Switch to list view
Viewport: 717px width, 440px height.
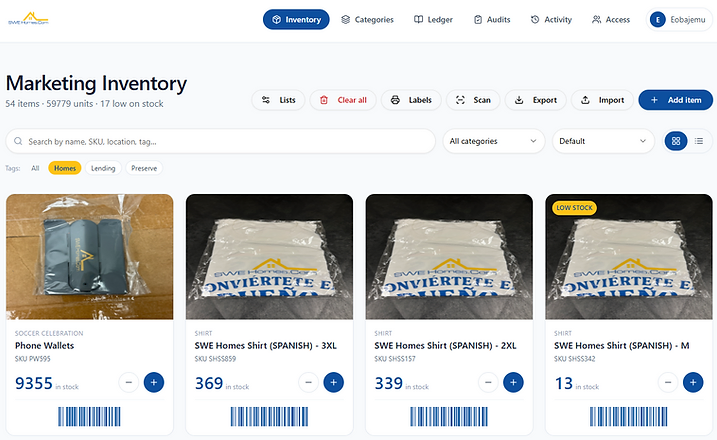click(x=699, y=141)
